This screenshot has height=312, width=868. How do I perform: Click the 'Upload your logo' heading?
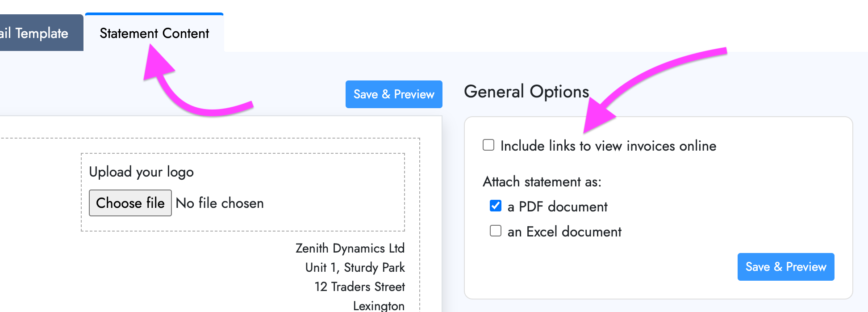tap(142, 172)
